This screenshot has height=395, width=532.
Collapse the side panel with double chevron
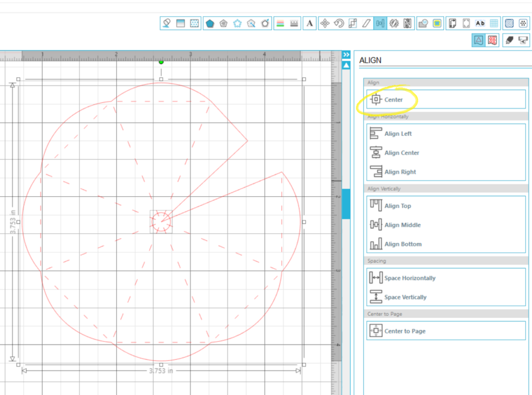(346, 55)
